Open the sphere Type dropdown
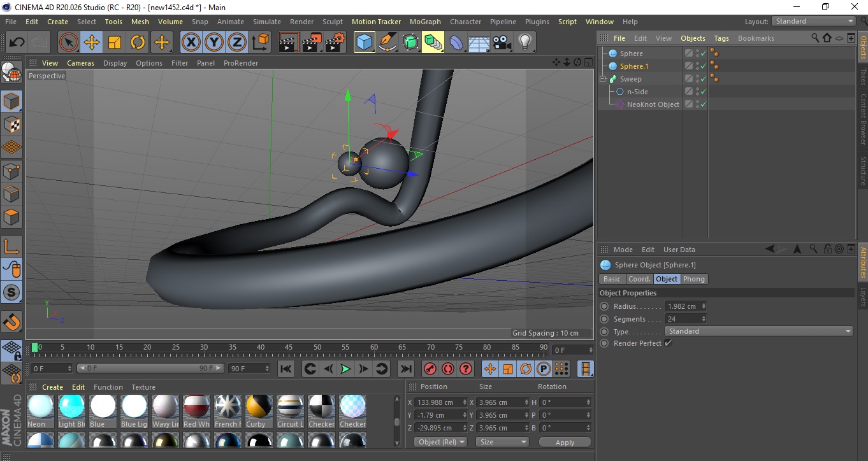Viewport: 868px width, 461px height. click(758, 331)
